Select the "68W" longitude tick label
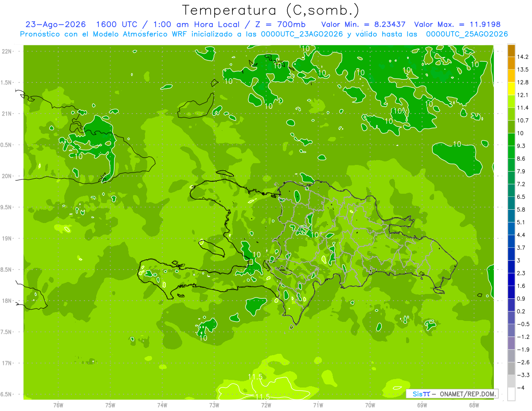 tap(473, 405)
